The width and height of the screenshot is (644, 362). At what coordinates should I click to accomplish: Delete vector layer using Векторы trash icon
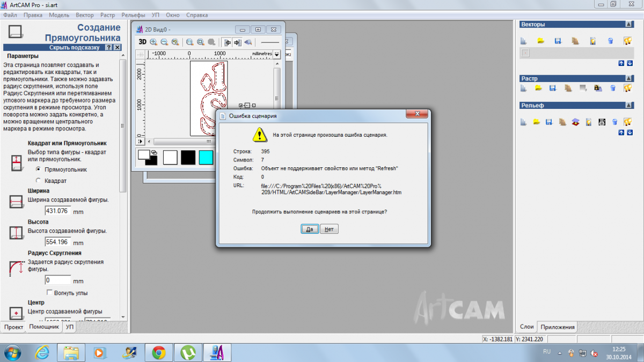click(610, 41)
